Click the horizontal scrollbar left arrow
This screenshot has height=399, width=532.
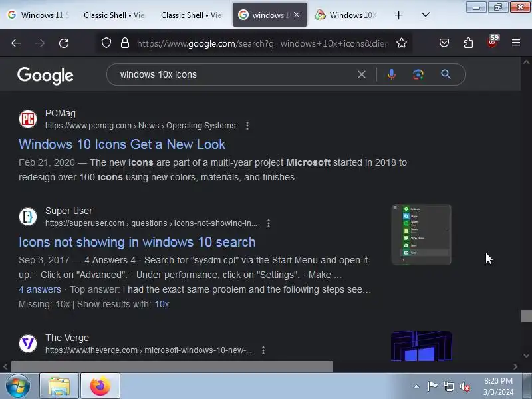coord(5,367)
